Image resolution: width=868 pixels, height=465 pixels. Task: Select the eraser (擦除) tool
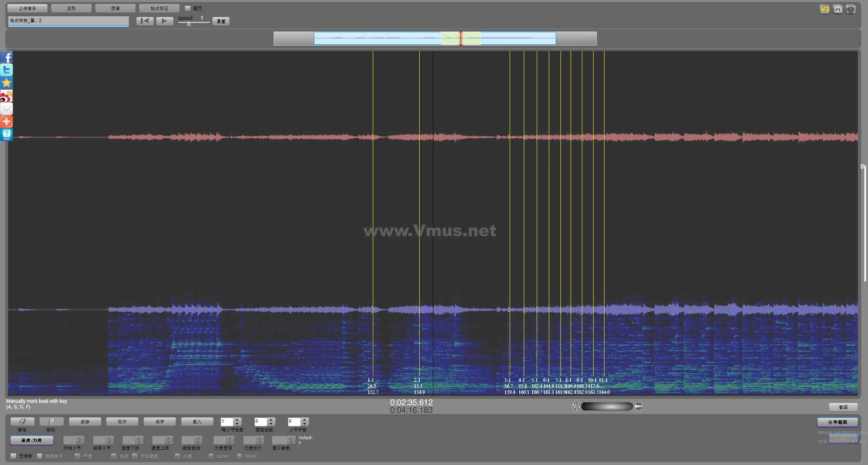22,421
